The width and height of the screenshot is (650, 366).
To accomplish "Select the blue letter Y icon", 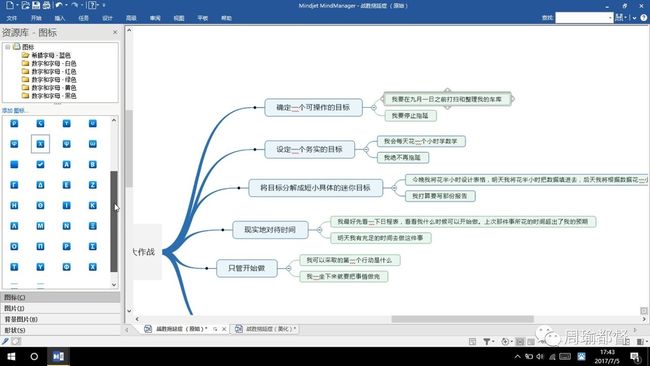I will pyautogui.click(x=40, y=267).
